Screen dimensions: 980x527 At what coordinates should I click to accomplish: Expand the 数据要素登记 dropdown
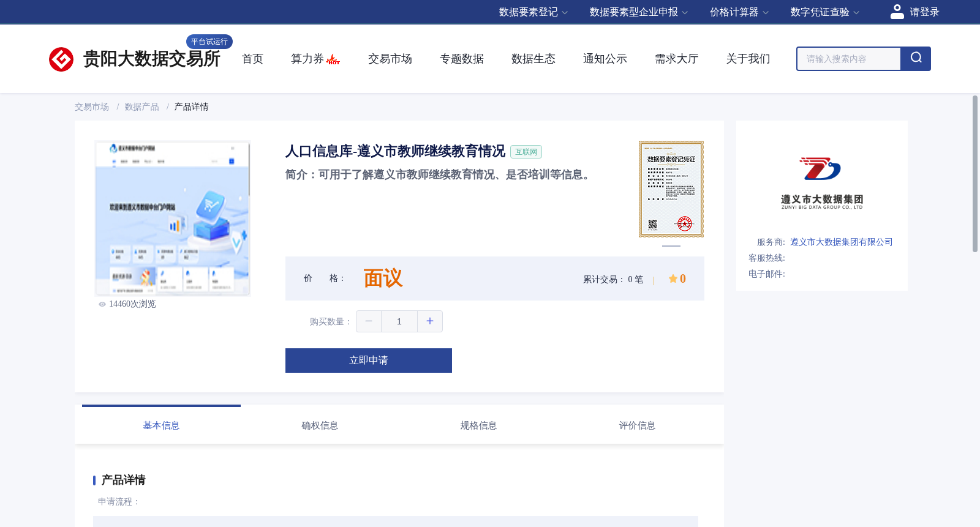tap(533, 12)
